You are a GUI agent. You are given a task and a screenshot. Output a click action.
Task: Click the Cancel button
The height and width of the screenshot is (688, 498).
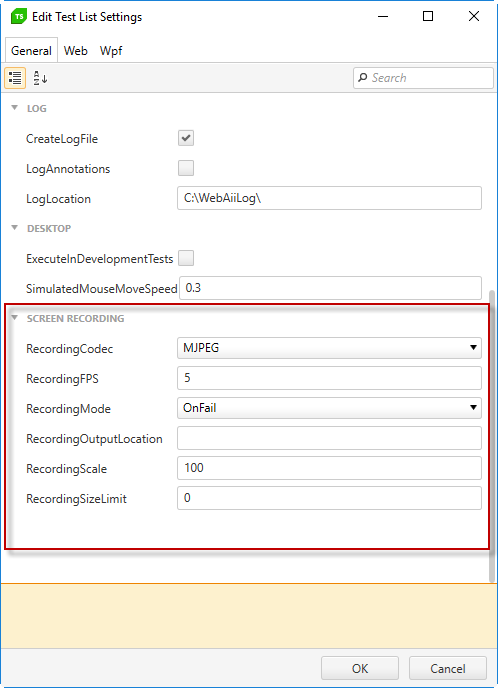448,668
